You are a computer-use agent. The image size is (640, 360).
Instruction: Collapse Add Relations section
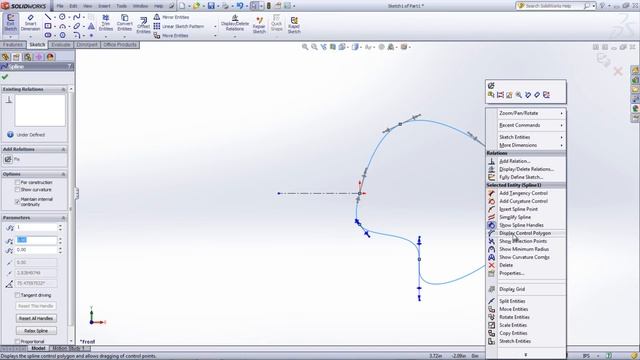(x=63, y=149)
